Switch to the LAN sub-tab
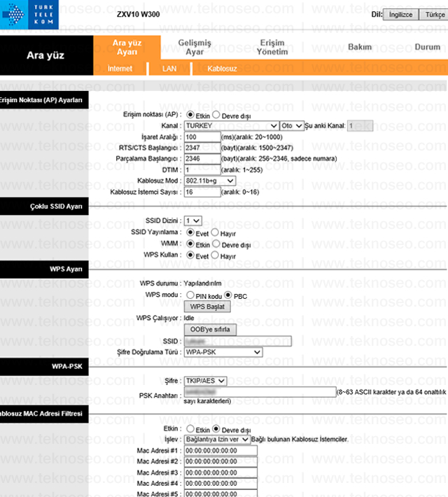The width and height of the screenshot is (448, 497). 169,69
